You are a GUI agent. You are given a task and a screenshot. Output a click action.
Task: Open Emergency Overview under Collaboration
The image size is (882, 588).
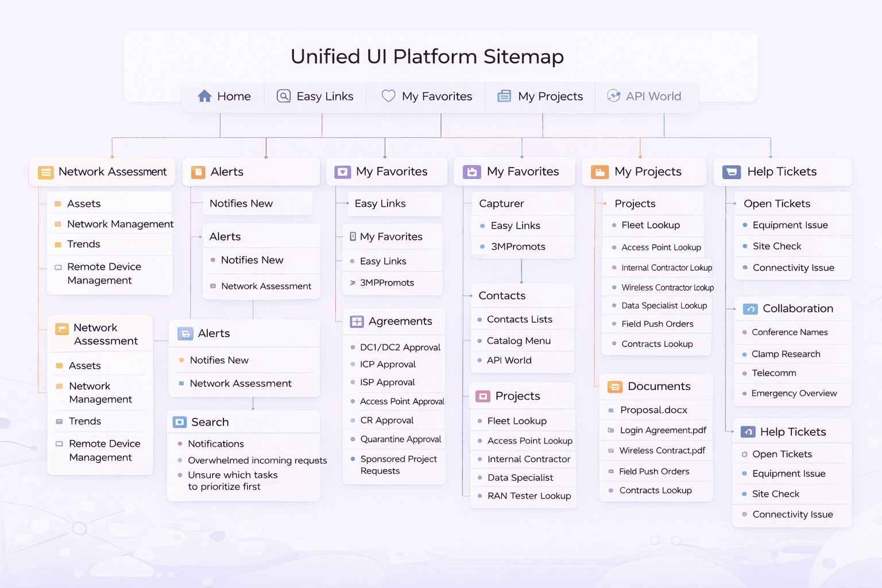click(x=794, y=393)
